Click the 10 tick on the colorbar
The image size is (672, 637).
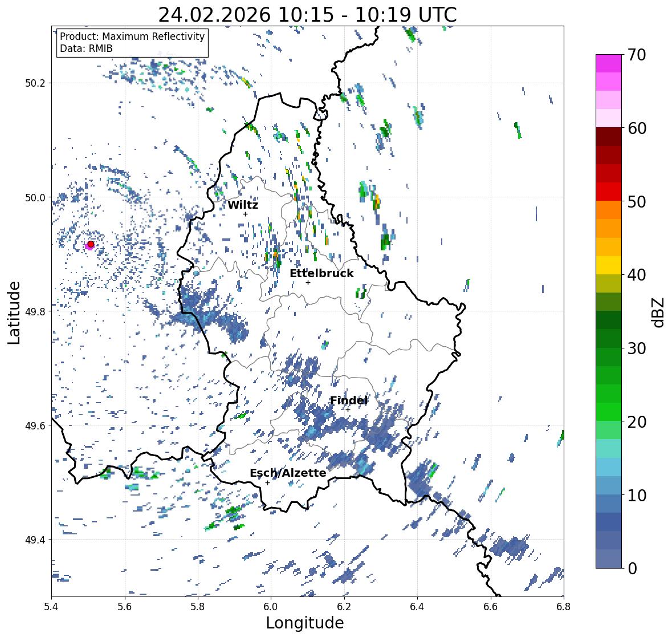[x=637, y=495]
